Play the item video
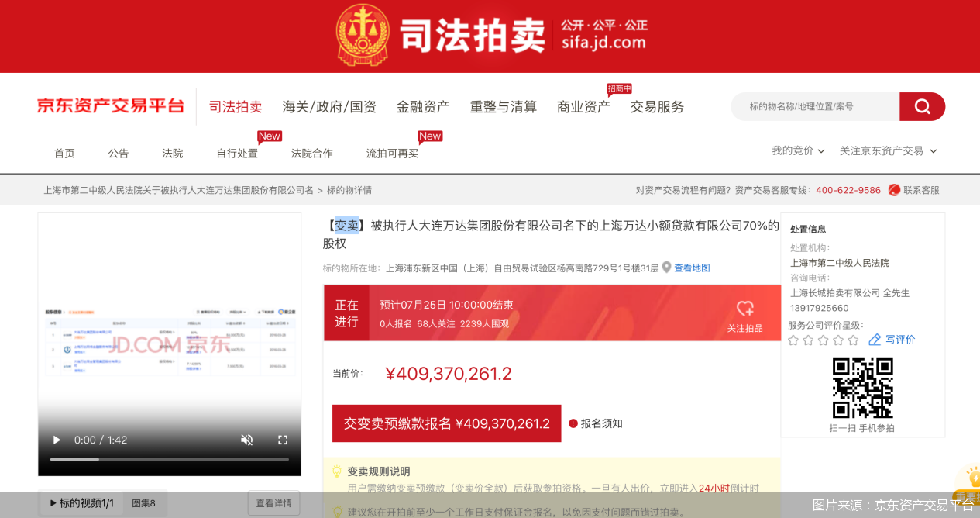Image resolution: width=980 pixels, height=518 pixels. tap(57, 440)
